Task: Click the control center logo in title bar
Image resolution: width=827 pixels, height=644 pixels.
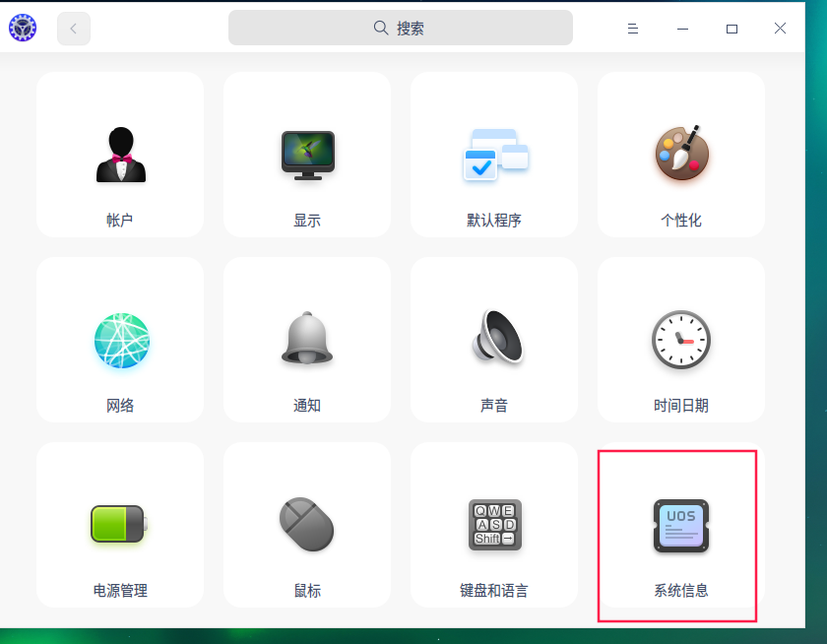Action: tap(23, 29)
